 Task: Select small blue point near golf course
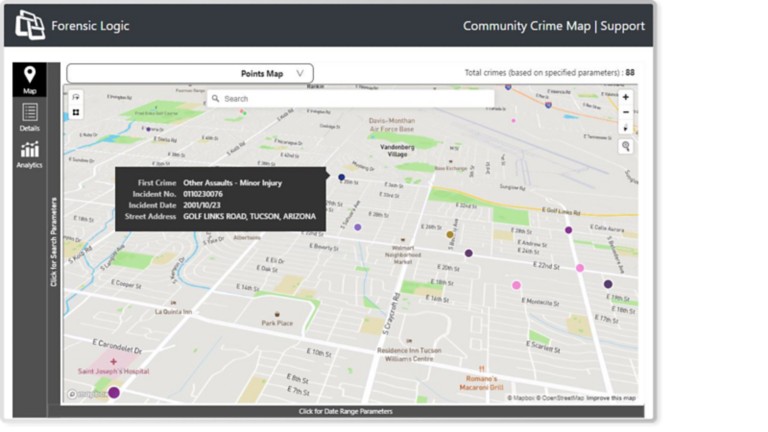point(148,129)
